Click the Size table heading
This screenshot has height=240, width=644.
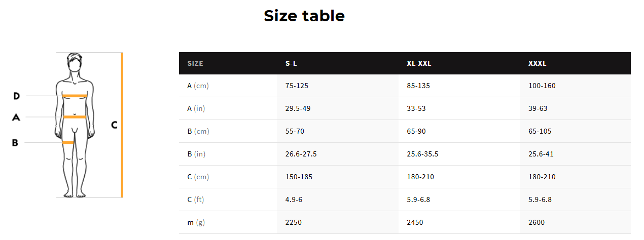click(x=304, y=16)
